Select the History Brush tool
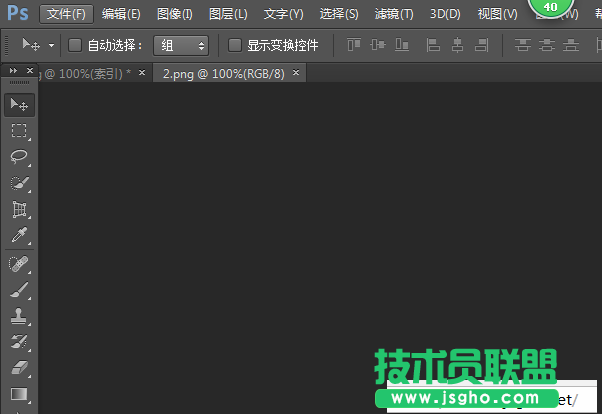Image resolution: width=602 pixels, height=414 pixels. tap(19, 342)
